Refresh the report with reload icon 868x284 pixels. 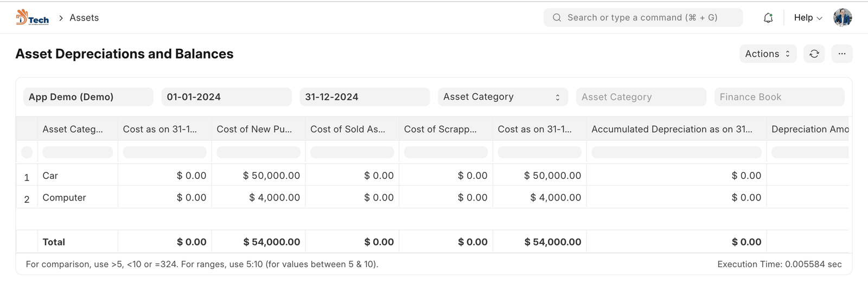(x=814, y=54)
